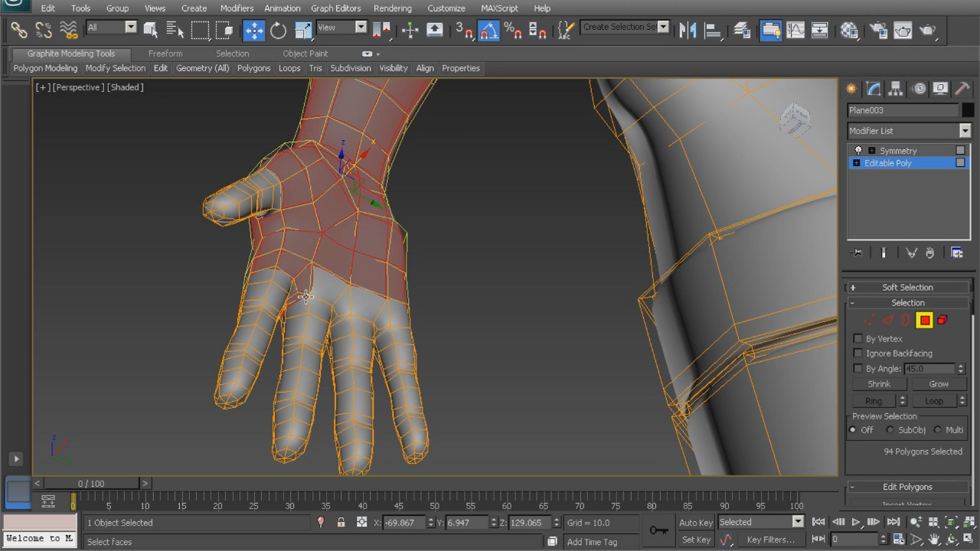The width and height of the screenshot is (980, 551).
Task: Collapse the Edit Polygons rollout
Action: (x=907, y=487)
